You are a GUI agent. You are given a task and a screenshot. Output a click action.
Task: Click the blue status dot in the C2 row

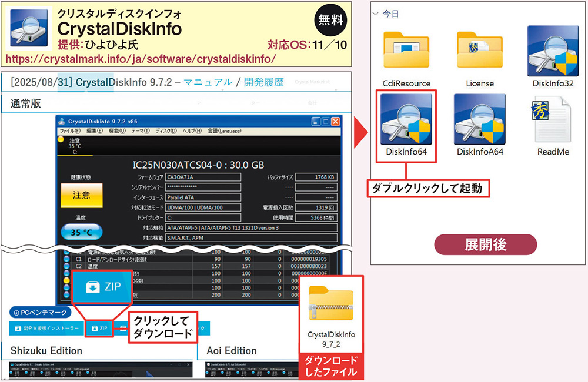66,266
